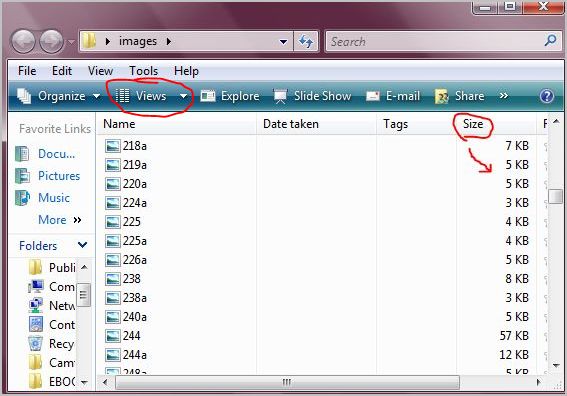Select Recycle Bin in the folder tree
The width and height of the screenshot is (567, 396).
point(52,344)
